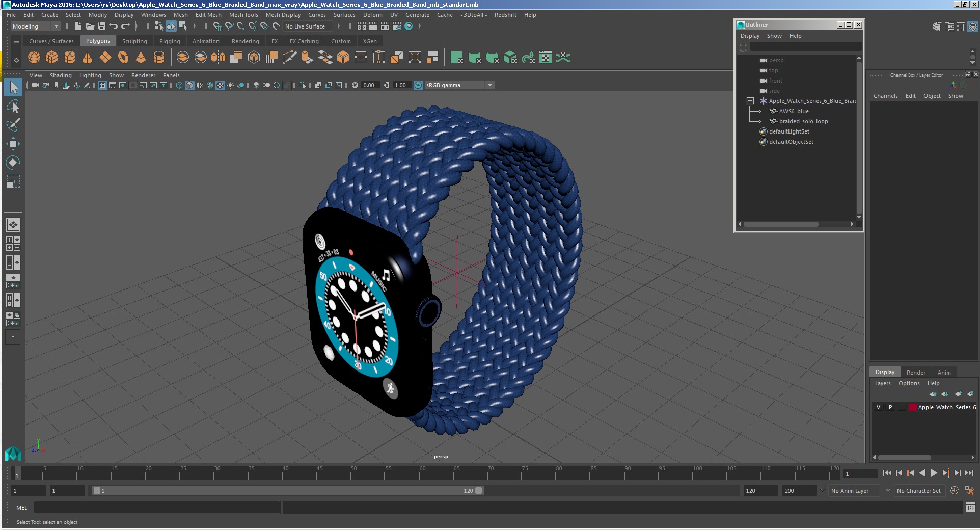This screenshot has height=530, width=980.
Task: Select the Select tool arrow
Action: pyautogui.click(x=13, y=87)
